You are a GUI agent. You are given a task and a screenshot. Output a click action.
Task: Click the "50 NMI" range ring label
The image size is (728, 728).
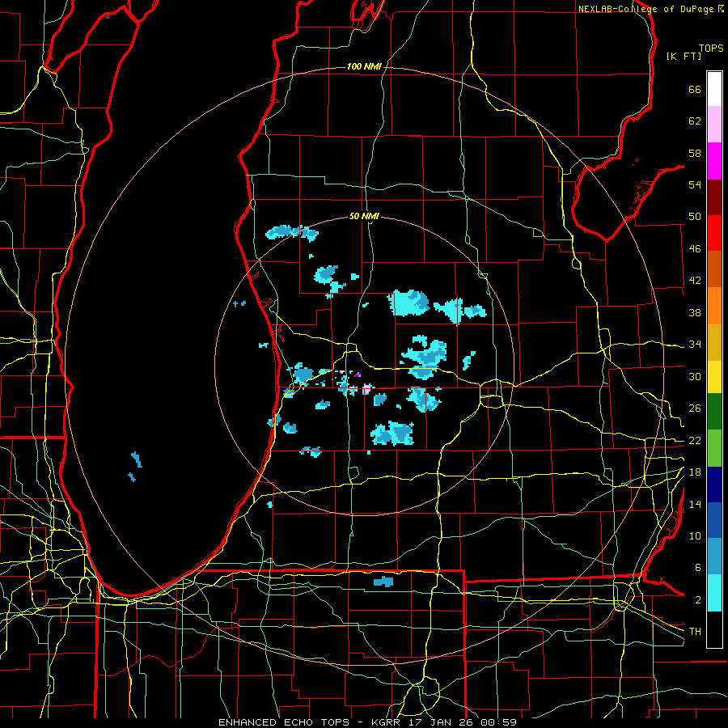pyautogui.click(x=364, y=216)
